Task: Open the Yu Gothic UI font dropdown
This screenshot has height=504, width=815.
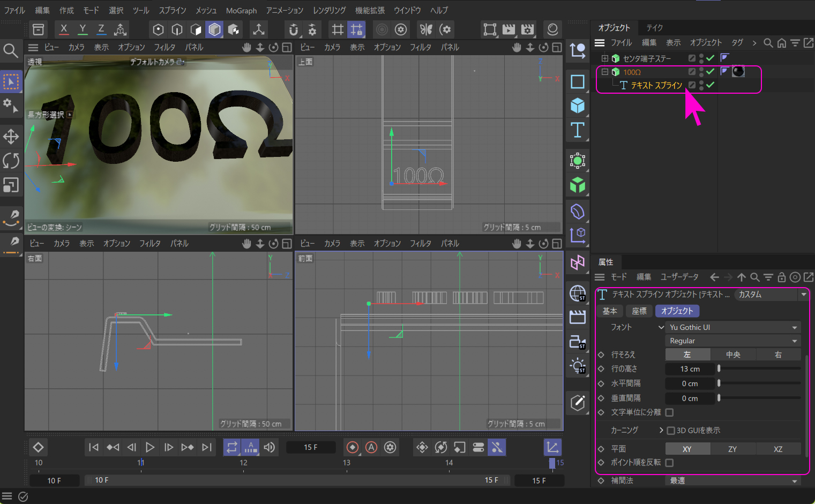Action: pyautogui.click(x=732, y=327)
